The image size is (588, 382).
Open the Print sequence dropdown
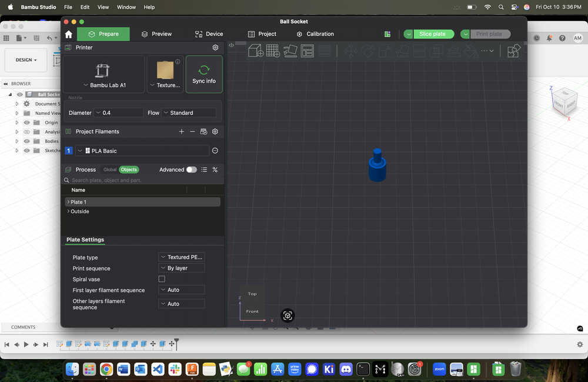[x=181, y=268]
